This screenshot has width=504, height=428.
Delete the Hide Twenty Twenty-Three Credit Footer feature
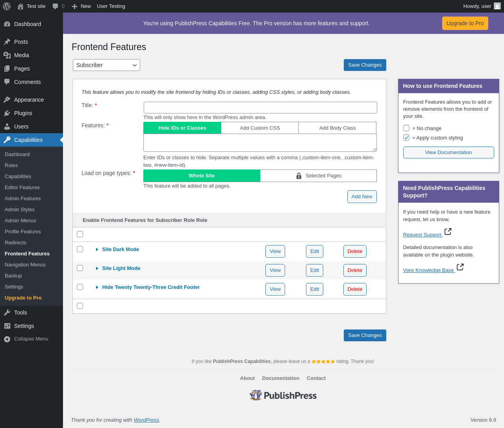coord(355,289)
